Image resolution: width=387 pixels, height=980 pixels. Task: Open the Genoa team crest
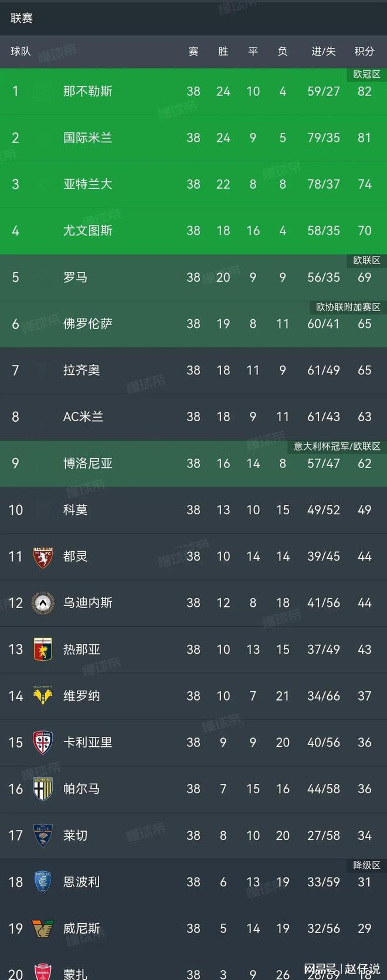click(43, 649)
